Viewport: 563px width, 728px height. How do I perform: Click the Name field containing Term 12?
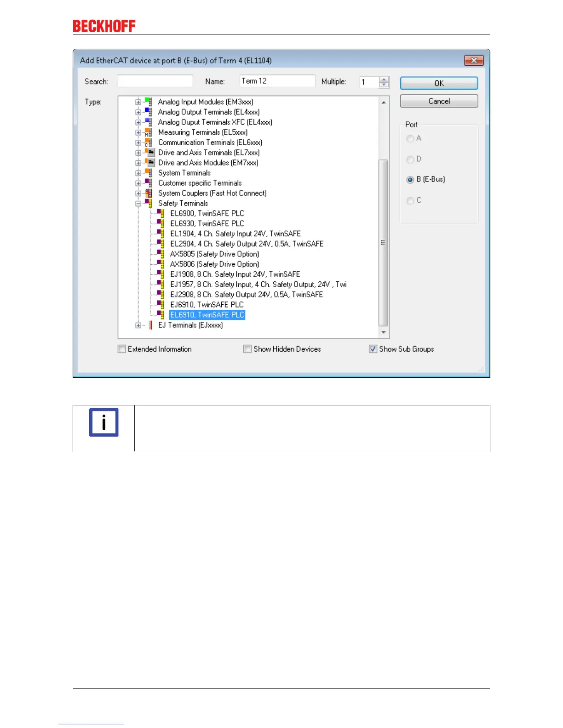pyautogui.click(x=277, y=81)
